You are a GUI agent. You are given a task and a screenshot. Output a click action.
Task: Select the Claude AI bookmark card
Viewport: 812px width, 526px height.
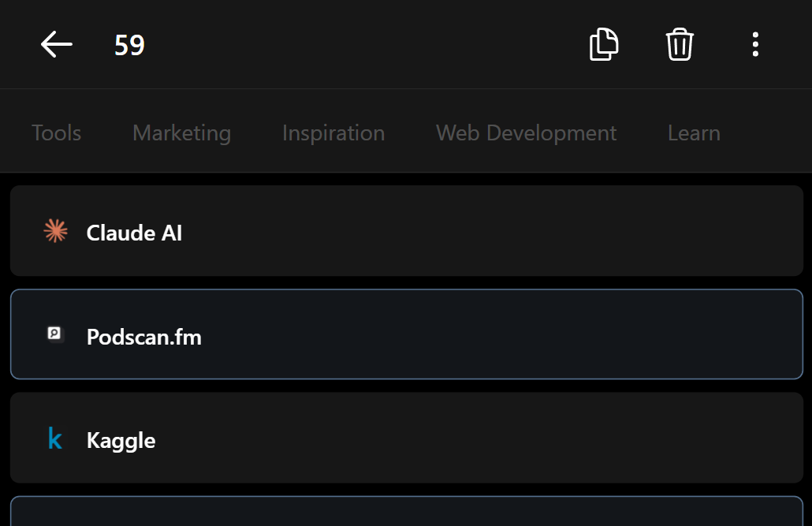pyautogui.click(x=407, y=230)
